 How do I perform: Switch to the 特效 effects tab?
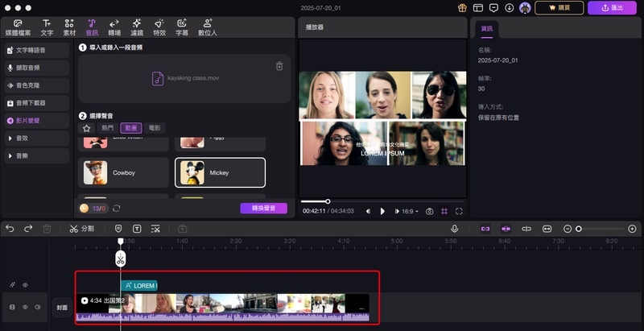tap(159, 27)
